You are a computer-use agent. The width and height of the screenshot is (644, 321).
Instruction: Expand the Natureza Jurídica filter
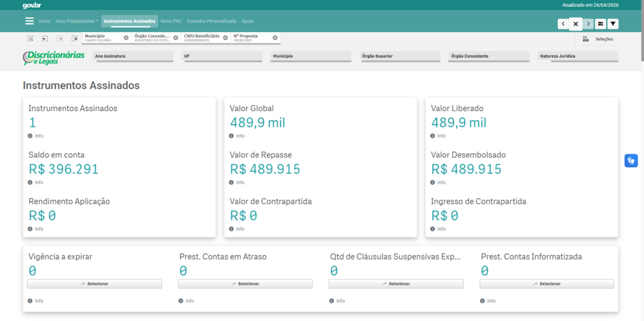pyautogui.click(x=578, y=57)
